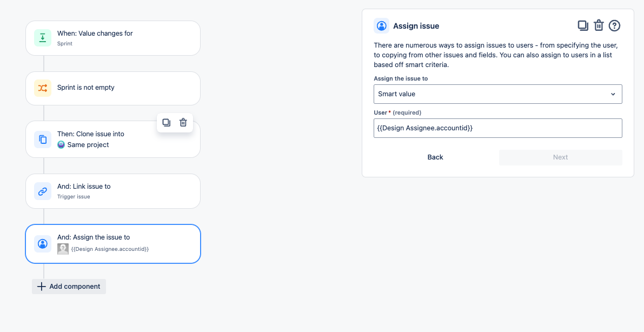Click the Sprint value change trigger icon
644x332 pixels.
43,38
